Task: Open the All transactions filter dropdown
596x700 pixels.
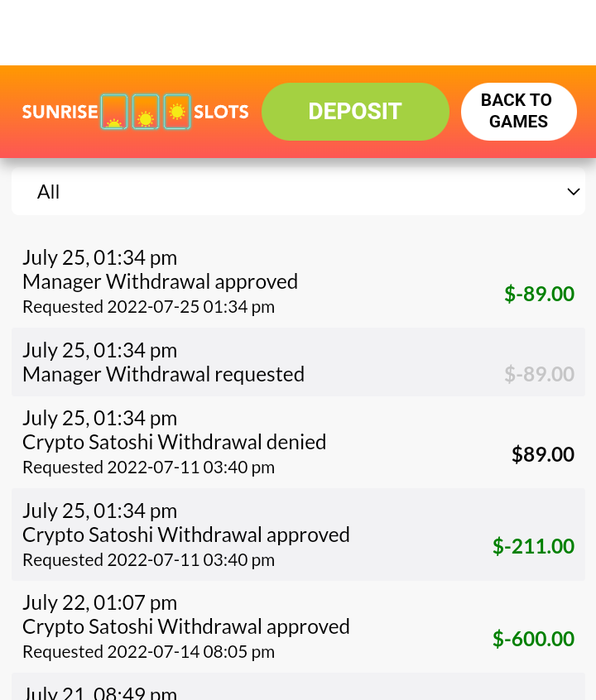Action: coord(298,192)
